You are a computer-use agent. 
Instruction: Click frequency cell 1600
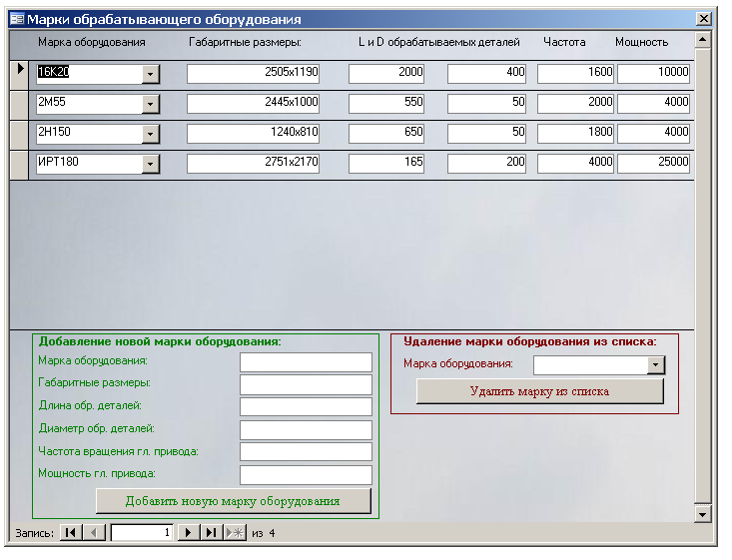coord(575,74)
